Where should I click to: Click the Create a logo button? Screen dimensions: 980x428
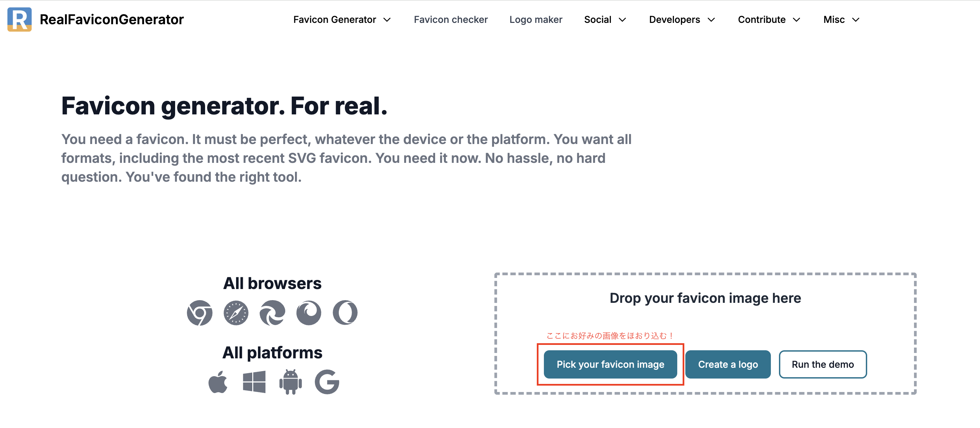pos(728,364)
